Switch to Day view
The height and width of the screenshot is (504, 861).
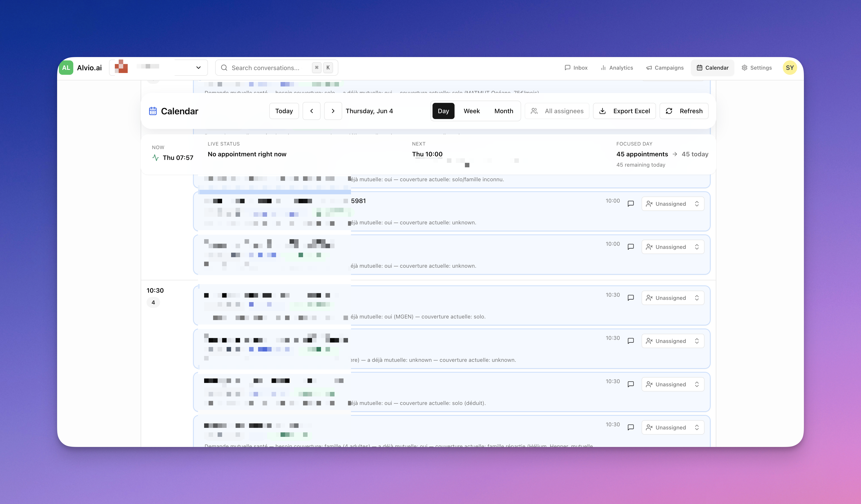[x=443, y=111]
